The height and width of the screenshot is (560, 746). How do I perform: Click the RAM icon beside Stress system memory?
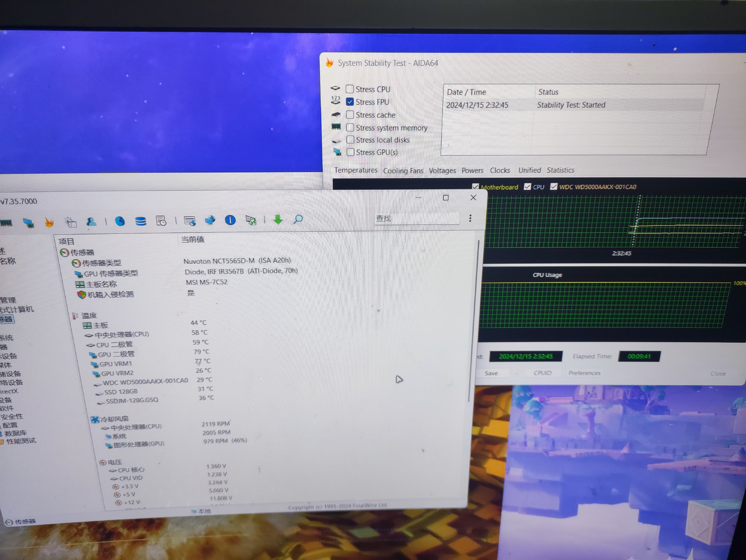pyautogui.click(x=336, y=127)
